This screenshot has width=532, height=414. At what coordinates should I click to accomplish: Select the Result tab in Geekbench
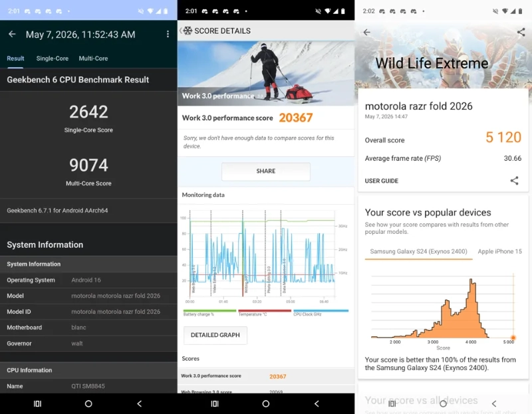pos(15,58)
